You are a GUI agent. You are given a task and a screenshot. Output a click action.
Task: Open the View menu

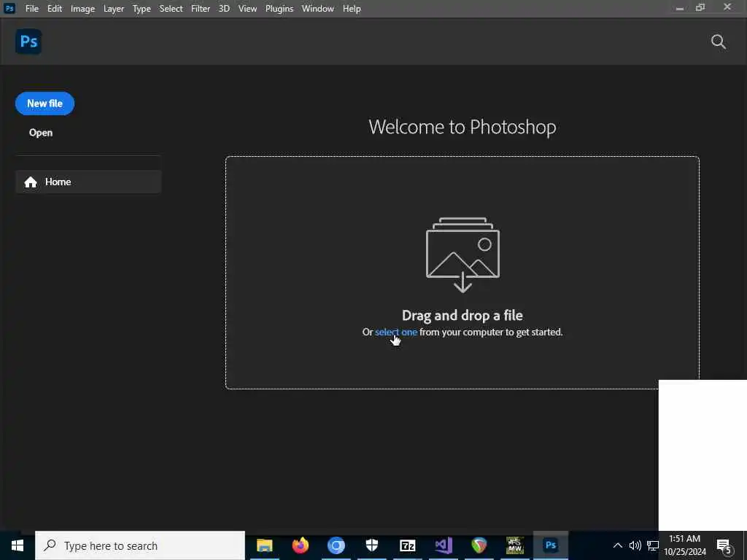coord(248,9)
